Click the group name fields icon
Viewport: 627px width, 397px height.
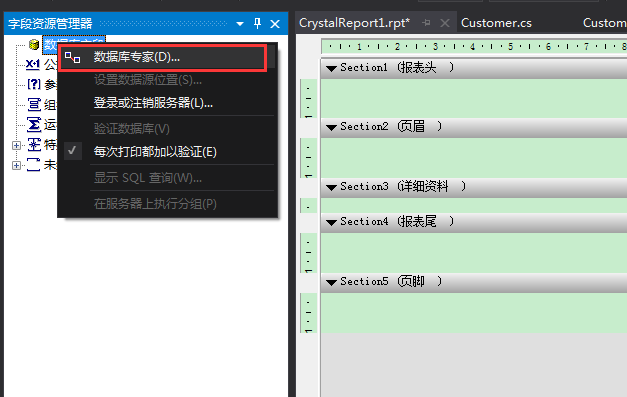(x=34, y=105)
